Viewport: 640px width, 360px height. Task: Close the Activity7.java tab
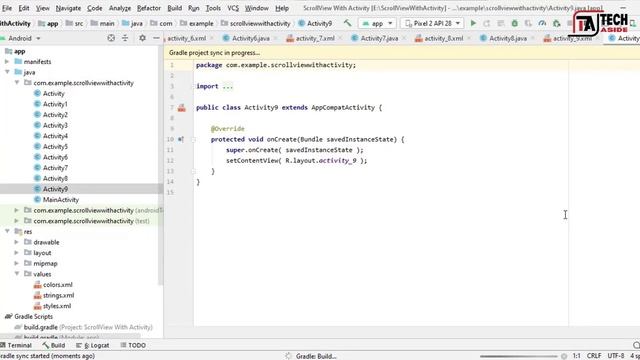pyautogui.click(x=404, y=38)
